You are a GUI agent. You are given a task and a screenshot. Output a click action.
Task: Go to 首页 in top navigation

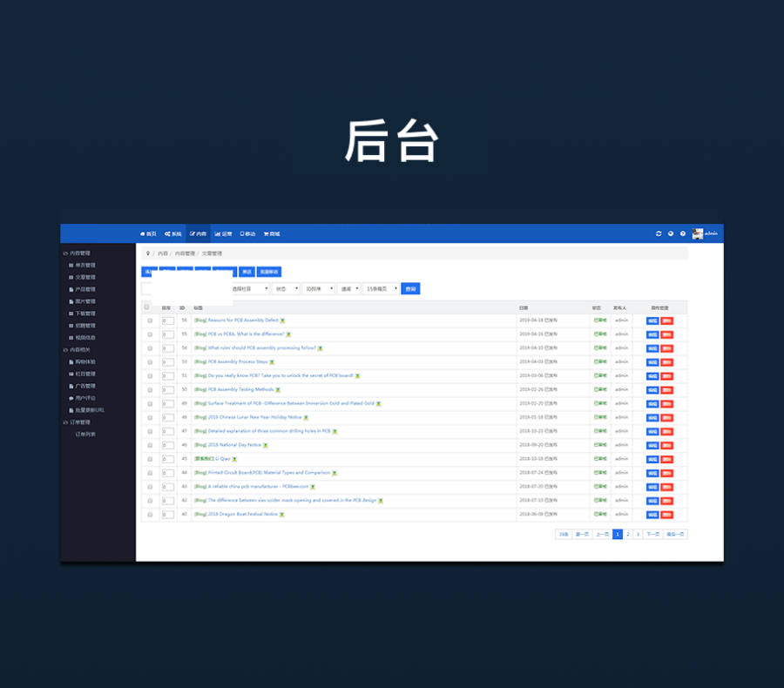(148, 234)
